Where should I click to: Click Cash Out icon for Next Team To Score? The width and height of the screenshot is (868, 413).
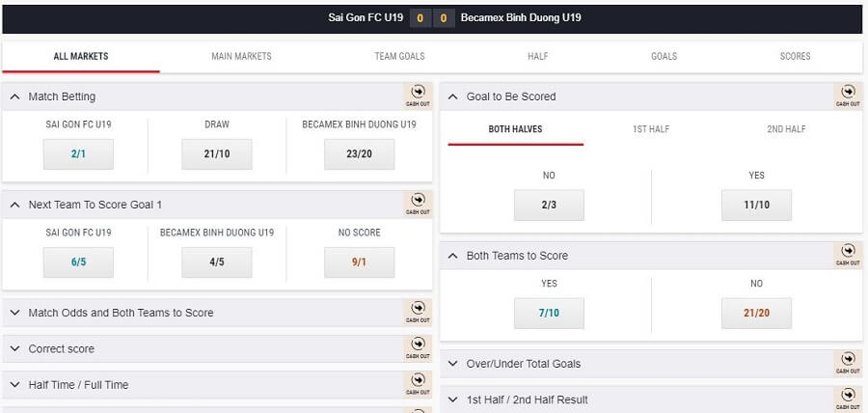418,205
